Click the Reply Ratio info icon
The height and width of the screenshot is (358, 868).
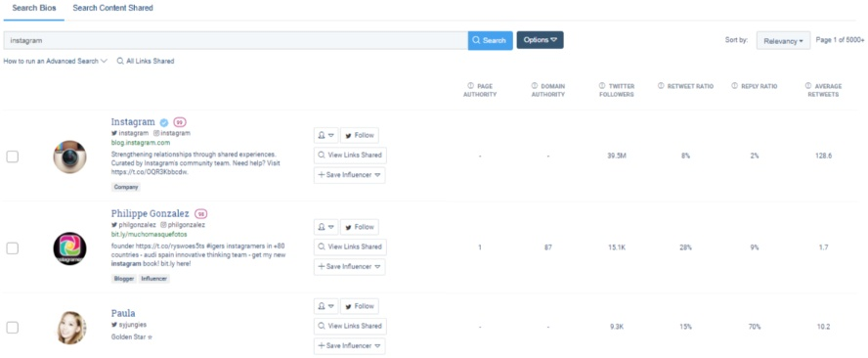pyautogui.click(x=735, y=86)
